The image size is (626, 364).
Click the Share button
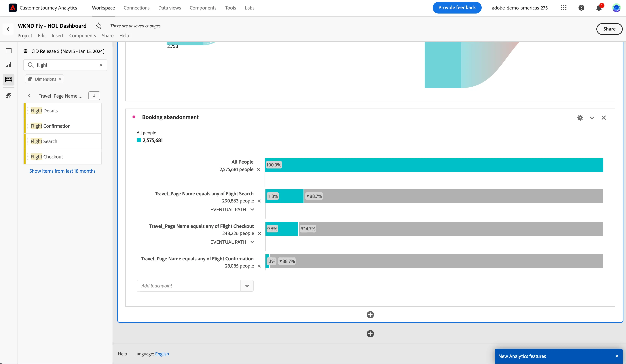tap(609, 29)
